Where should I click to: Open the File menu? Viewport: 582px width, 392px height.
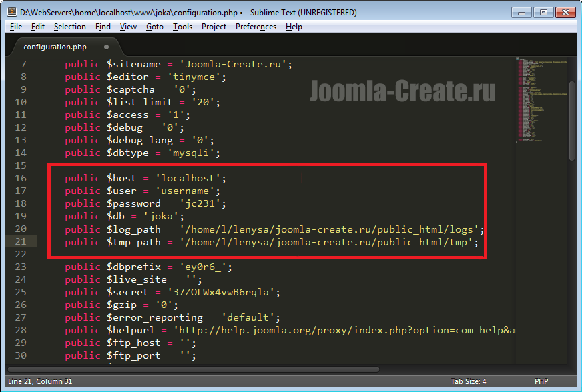(x=16, y=27)
